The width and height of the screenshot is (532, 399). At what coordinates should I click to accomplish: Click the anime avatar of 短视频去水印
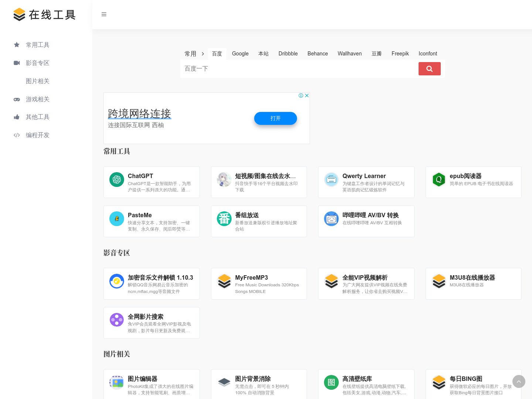coord(224,180)
